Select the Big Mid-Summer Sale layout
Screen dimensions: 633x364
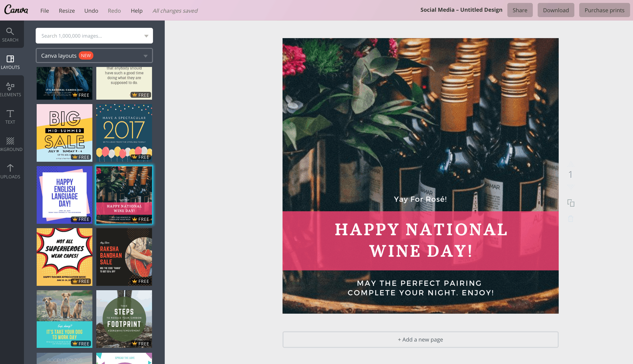click(64, 133)
